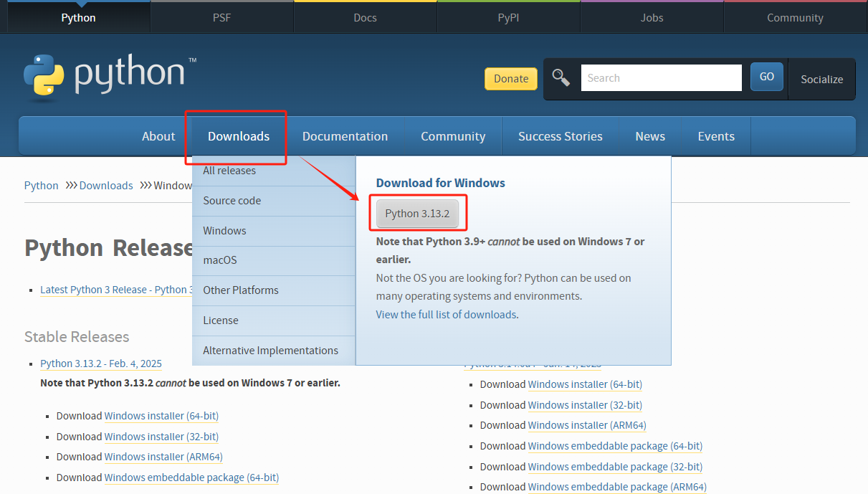Download the 64-bit embeddable package for Python 3.13.2
Image resolution: width=868 pixels, height=494 pixels.
[x=191, y=478]
